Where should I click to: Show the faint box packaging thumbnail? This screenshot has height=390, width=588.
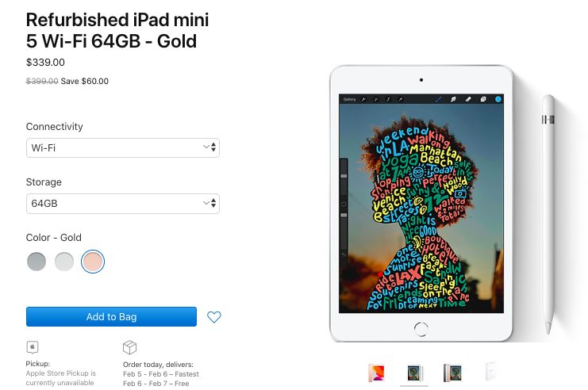click(x=490, y=371)
